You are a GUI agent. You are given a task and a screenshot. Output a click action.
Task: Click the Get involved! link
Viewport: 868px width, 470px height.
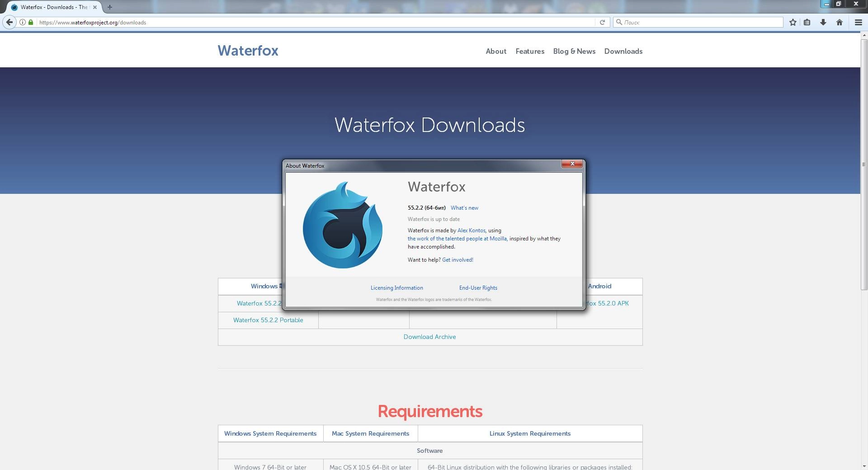point(458,260)
